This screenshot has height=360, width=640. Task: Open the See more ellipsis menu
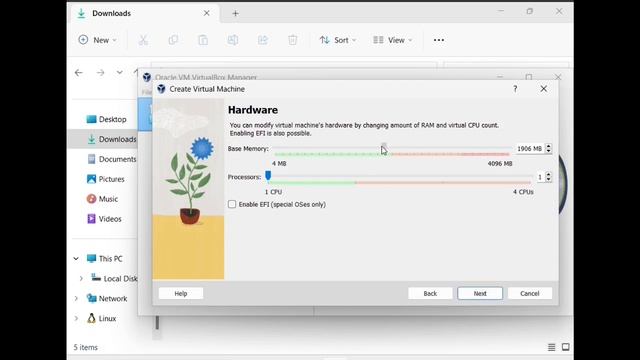[x=439, y=40]
